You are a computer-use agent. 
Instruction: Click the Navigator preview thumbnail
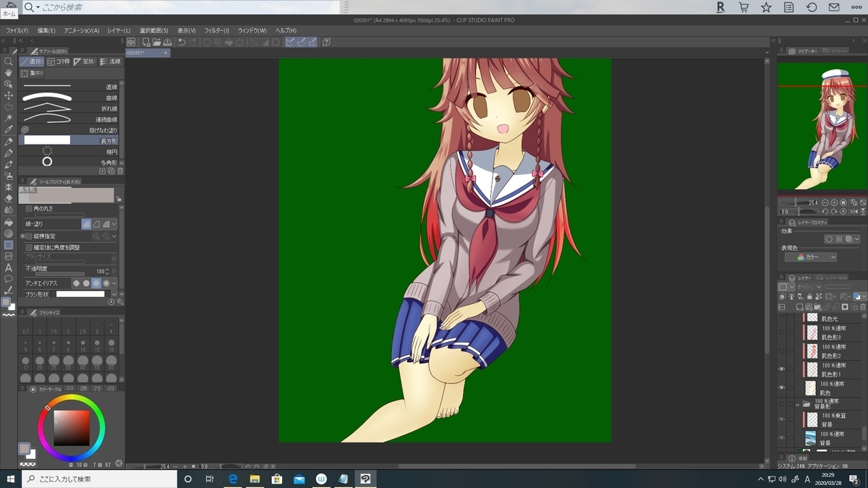822,127
